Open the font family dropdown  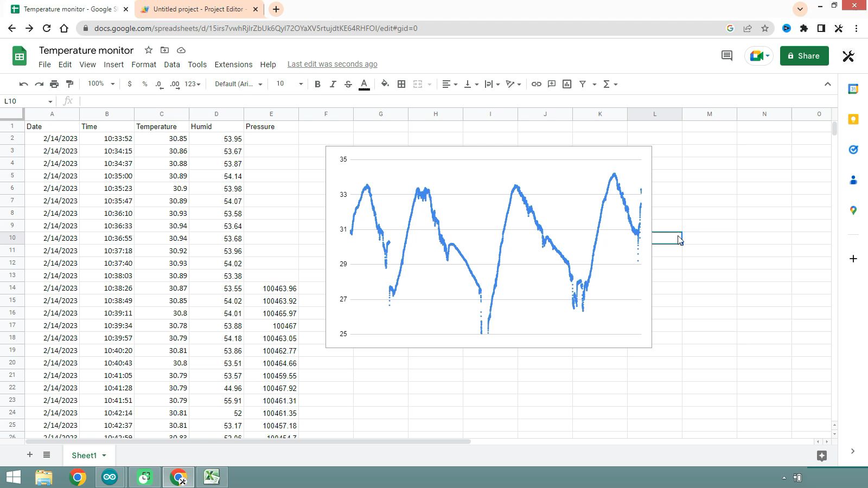[x=238, y=84]
